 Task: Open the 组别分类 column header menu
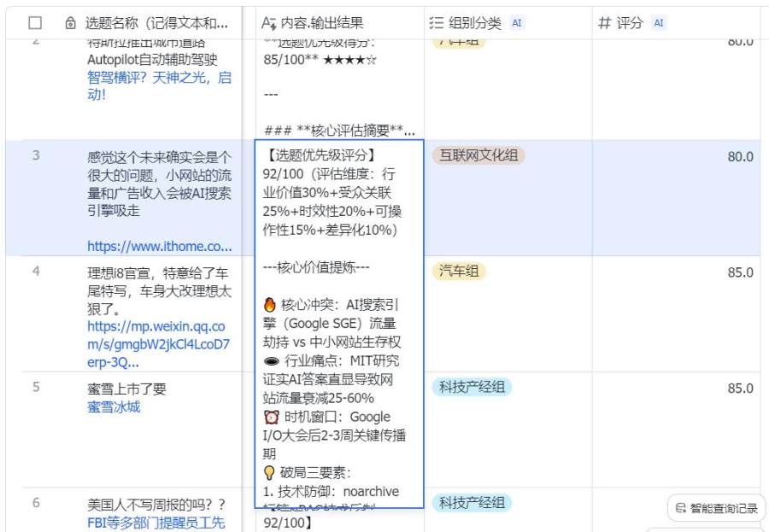click(475, 23)
